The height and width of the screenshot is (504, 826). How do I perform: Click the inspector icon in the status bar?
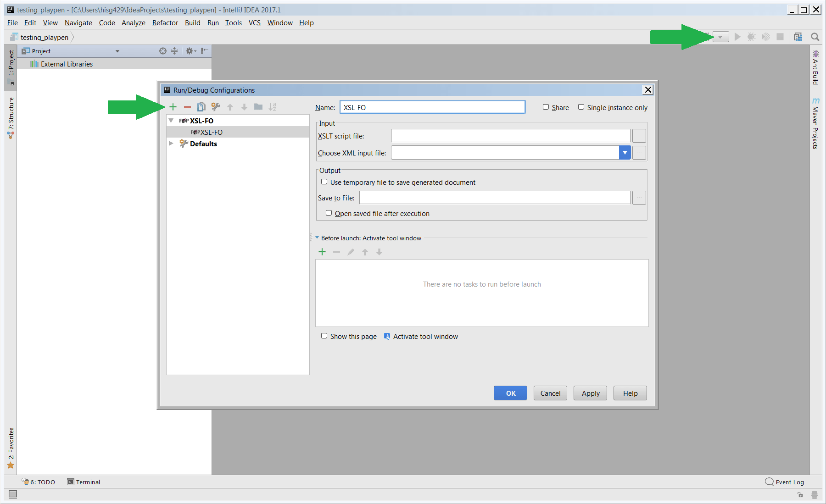(815, 494)
